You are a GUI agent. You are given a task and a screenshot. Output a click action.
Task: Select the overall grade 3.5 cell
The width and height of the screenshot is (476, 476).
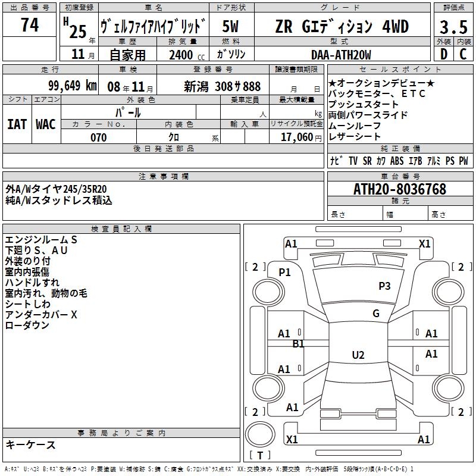point(453,26)
